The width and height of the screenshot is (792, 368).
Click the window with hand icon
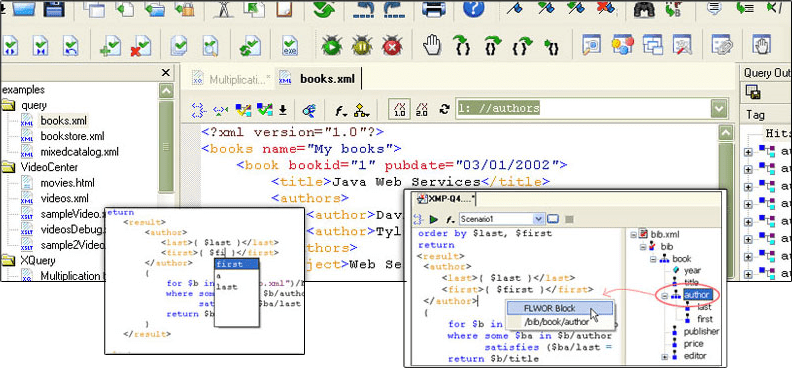[x=761, y=44]
